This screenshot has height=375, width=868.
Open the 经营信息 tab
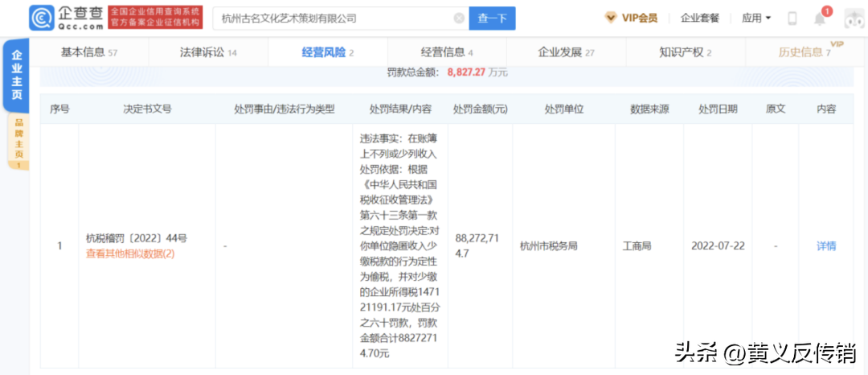[447, 52]
